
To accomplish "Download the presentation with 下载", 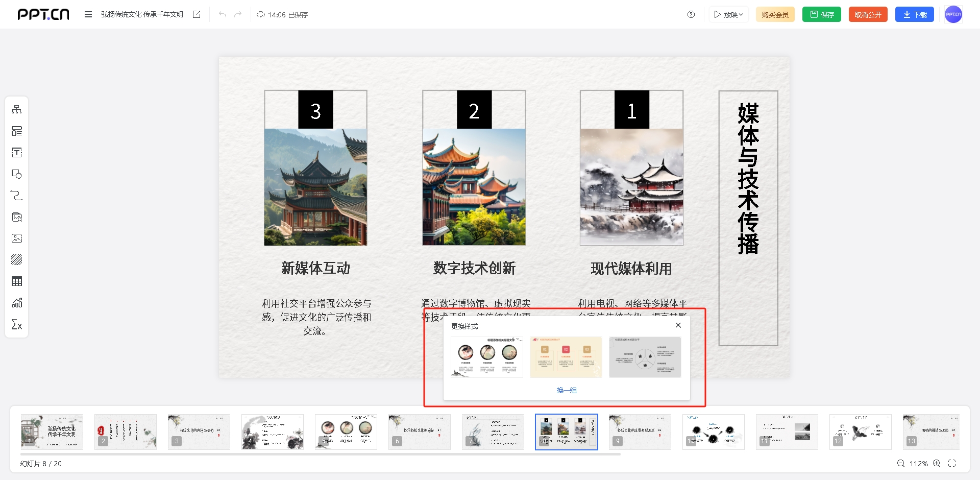I will pos(914,14).
